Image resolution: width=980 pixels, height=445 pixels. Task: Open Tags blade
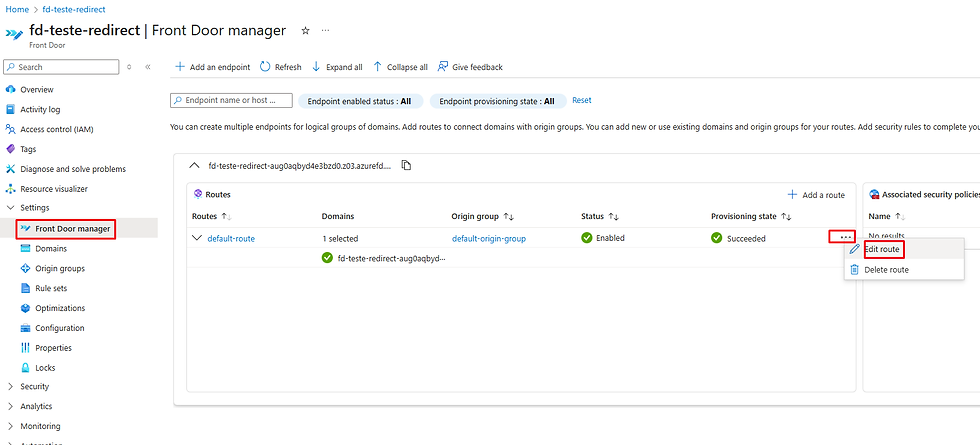tap(28, 149)
